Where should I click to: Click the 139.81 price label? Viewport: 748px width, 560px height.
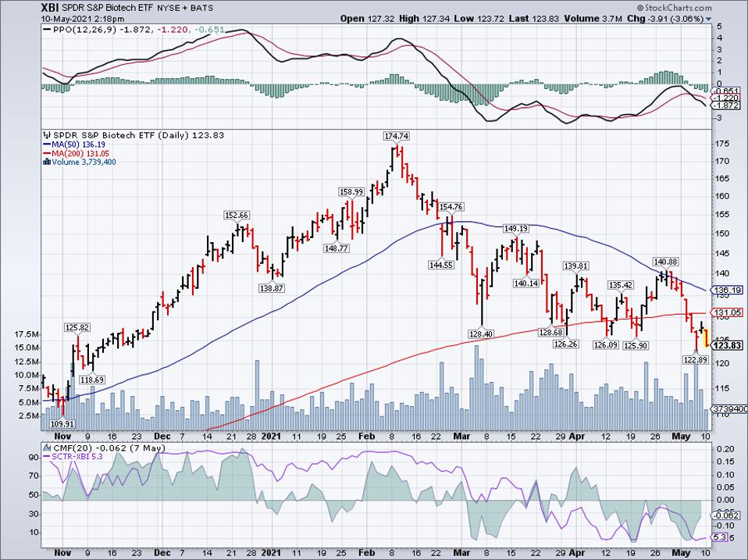tap(575, 266)
